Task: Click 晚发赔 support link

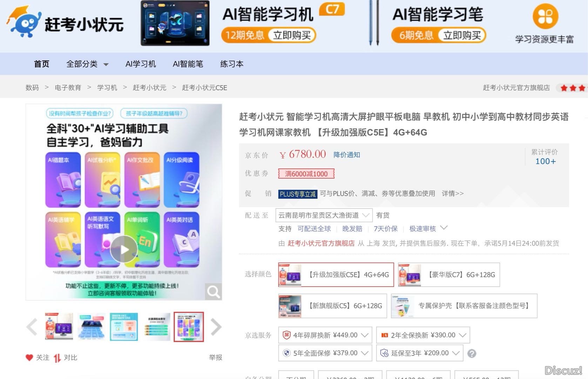Action: 352,229
